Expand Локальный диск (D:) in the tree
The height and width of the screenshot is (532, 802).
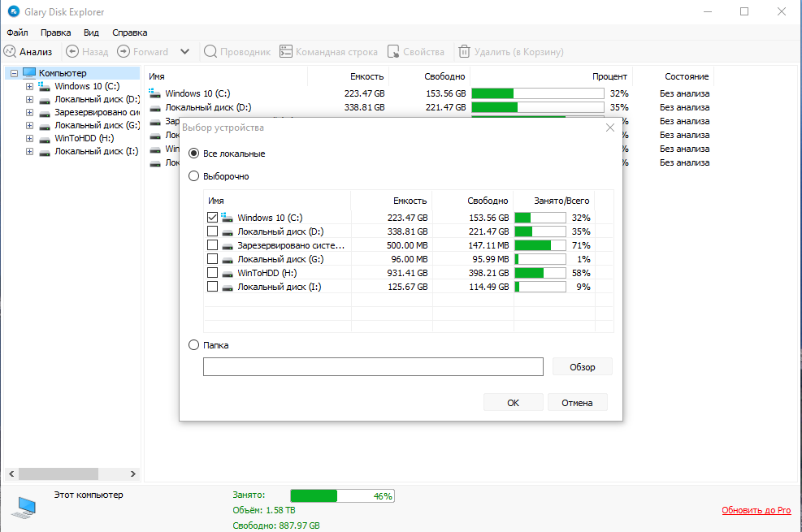tap(30, 99)
